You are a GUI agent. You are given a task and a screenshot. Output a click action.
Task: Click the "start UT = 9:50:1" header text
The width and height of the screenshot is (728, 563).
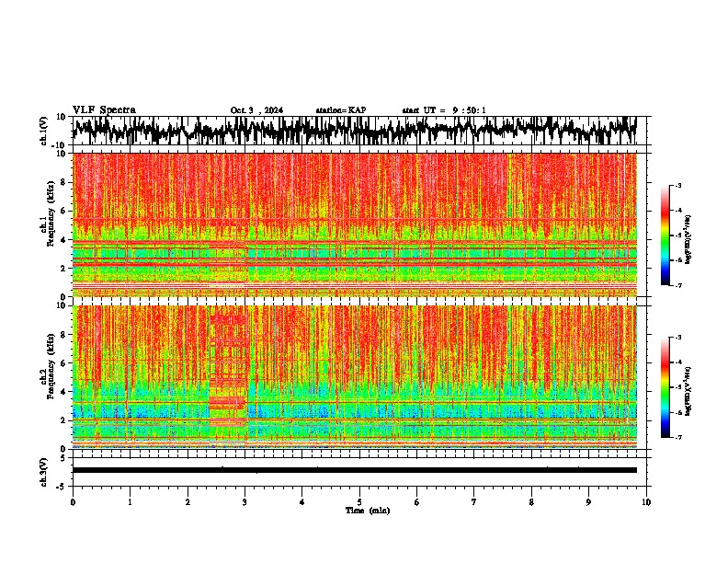tap(444, 110)
